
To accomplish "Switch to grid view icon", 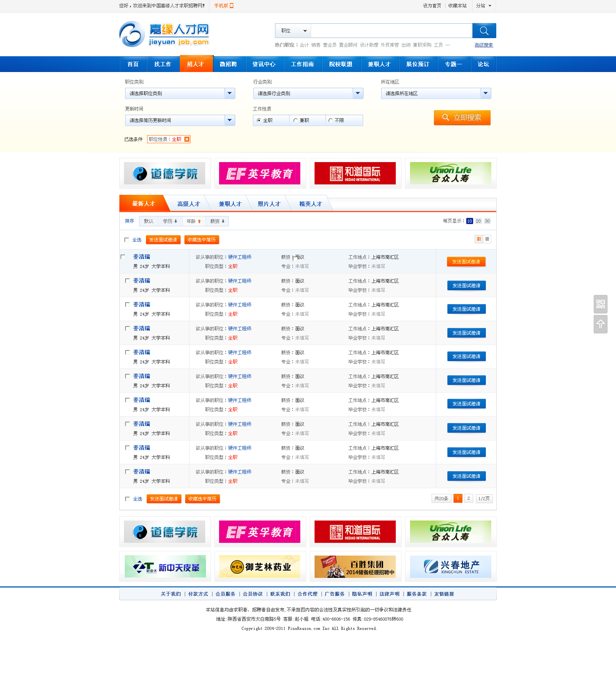I will click(x=479, y=239).
